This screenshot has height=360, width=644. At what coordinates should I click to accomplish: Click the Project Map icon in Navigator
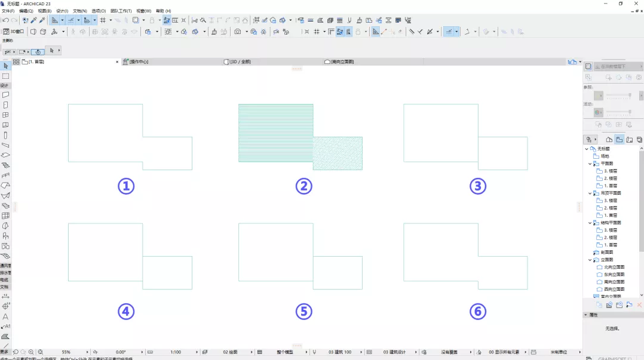(x=609, y=140)
